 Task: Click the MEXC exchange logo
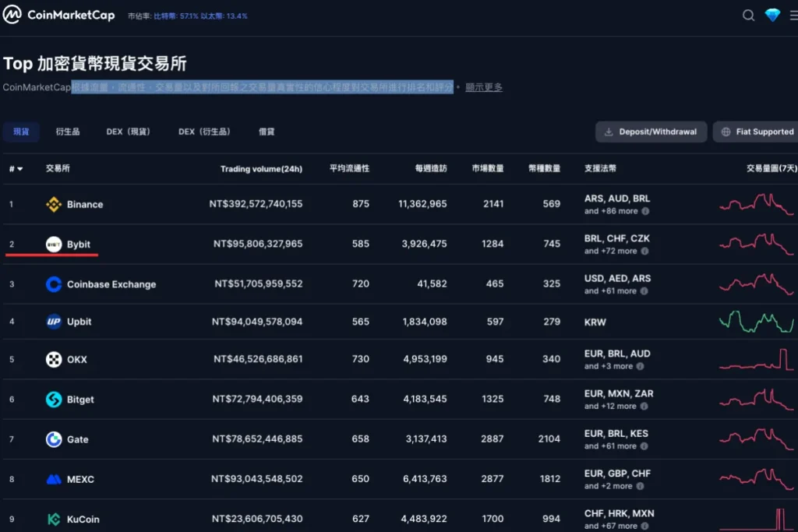54,479
